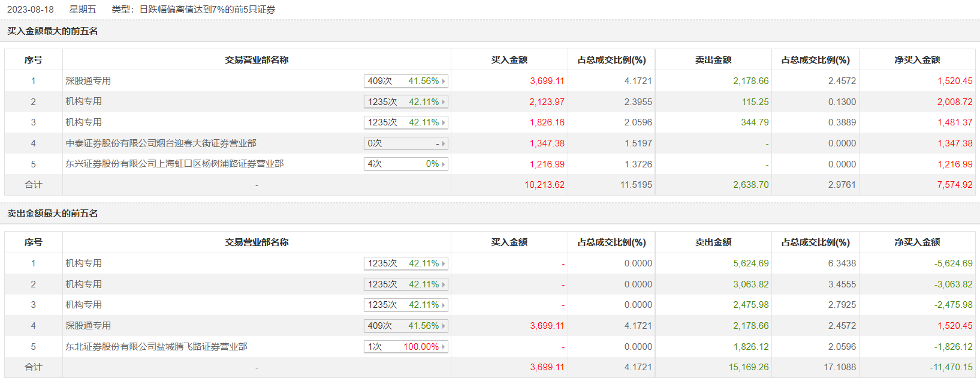Select buy total 10,213.62
The height and width of the screenshot is (381, 980).
(x=544, y=185)
